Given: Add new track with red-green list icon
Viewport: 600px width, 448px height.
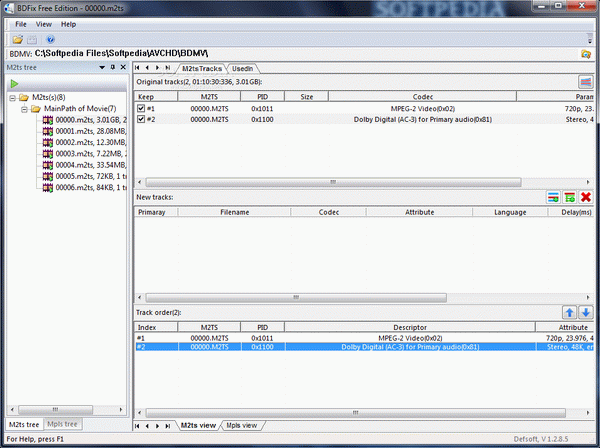Looking at the screenshot, I should pyautogui.click(x=569, y=197).
